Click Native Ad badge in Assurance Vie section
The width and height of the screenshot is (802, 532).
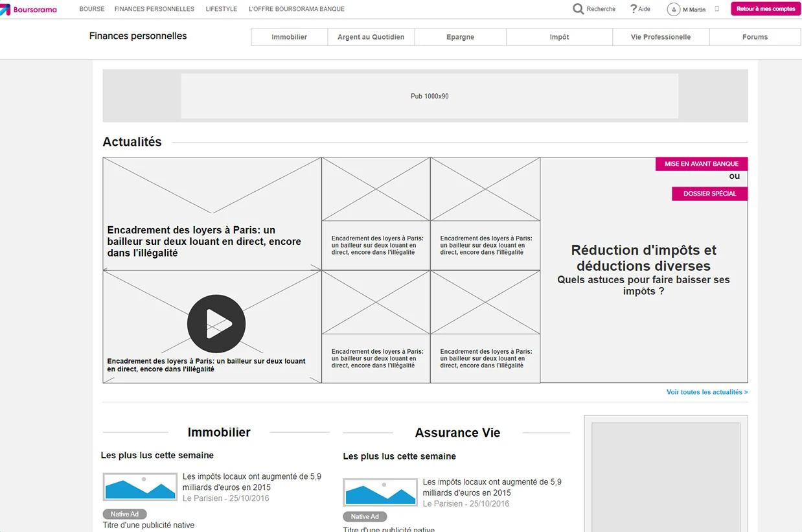[x=365, y=516]
